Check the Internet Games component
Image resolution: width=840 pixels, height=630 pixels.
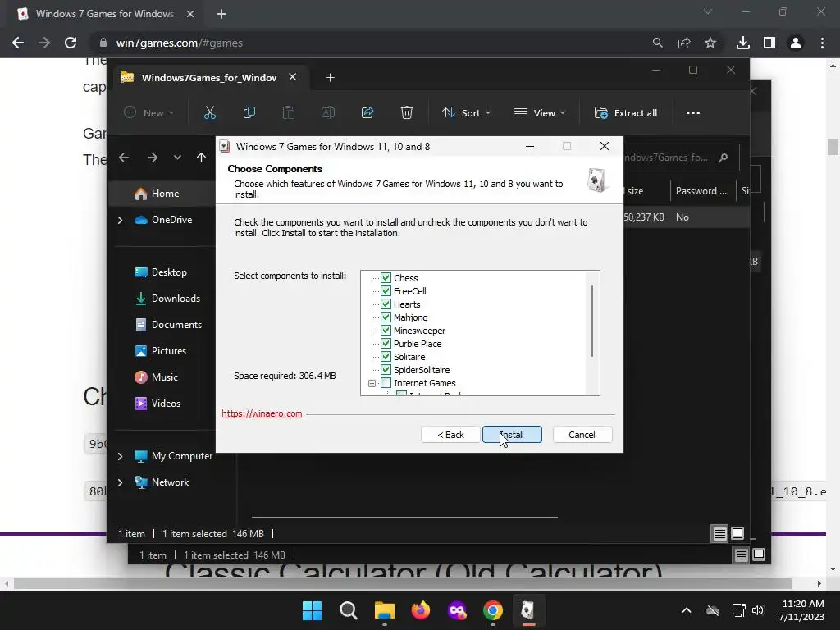pos(386,382)
